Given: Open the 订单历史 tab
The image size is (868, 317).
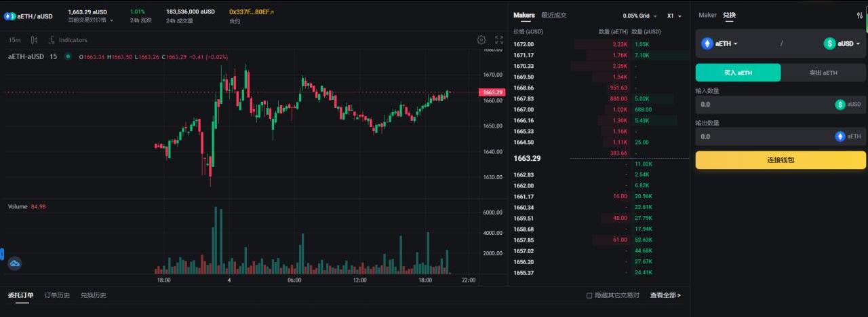Looking at the screenshot, I should (x=57, y=295).
